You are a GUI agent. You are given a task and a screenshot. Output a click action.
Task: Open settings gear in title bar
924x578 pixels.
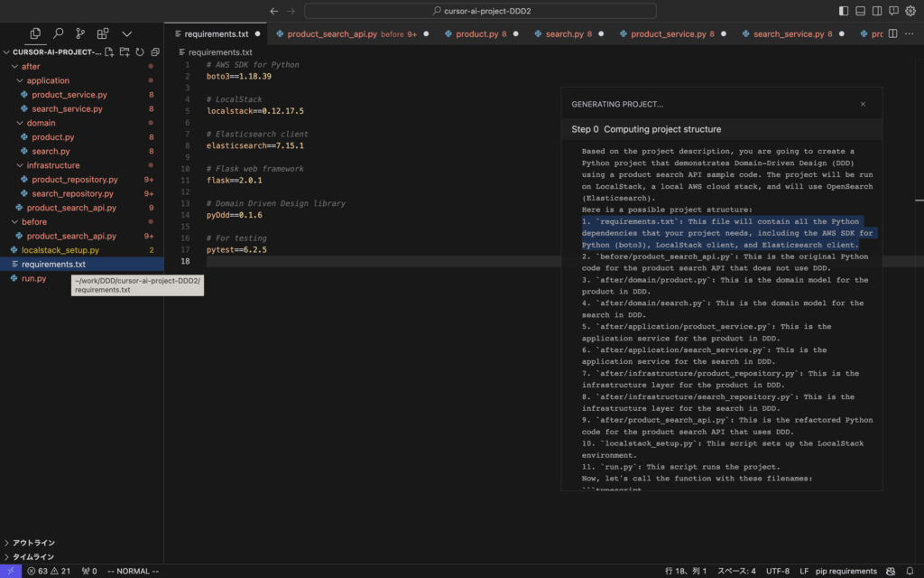(910, 11)
